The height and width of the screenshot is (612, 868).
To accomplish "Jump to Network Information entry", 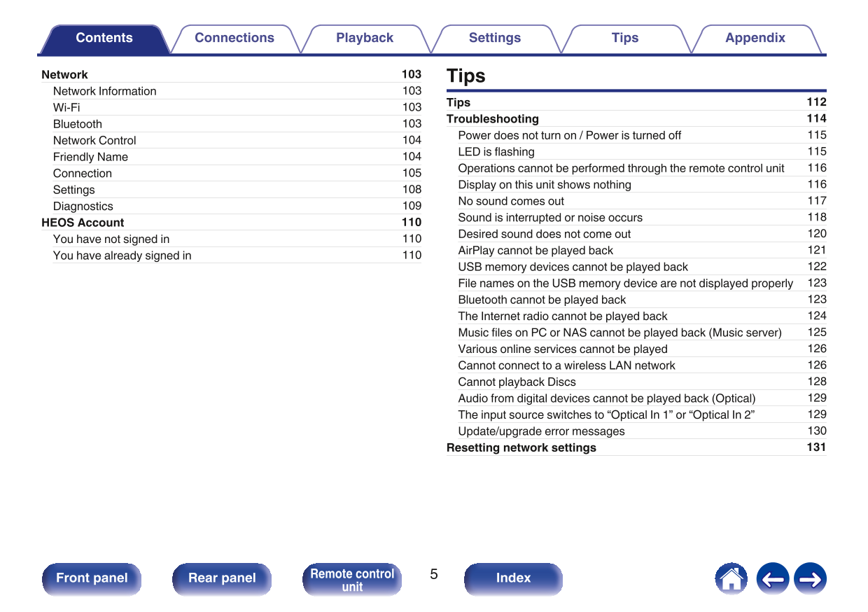I will pos(105,91).
